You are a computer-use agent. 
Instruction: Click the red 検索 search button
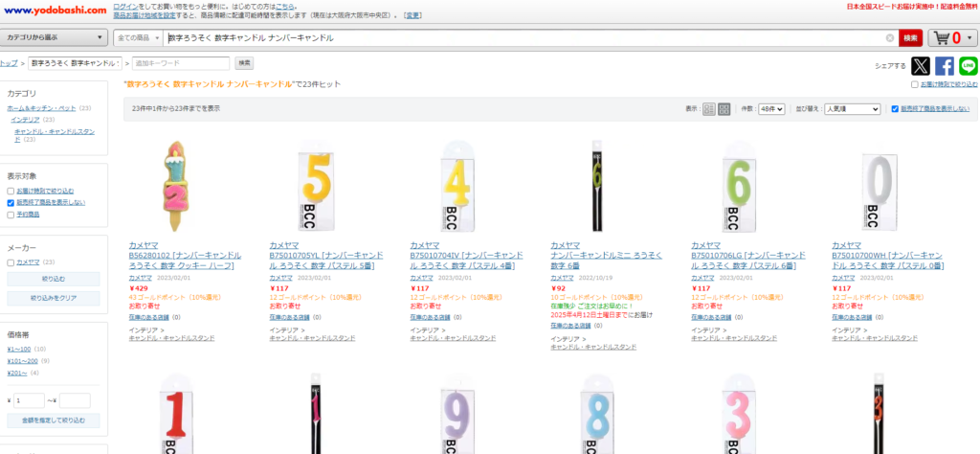[911, 38]
